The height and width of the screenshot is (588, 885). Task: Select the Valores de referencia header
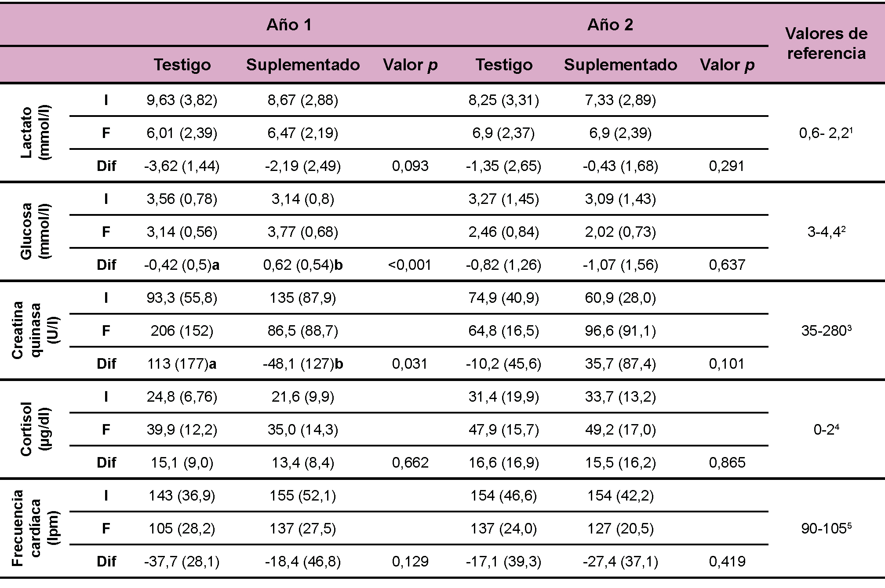tap(826, 44)
